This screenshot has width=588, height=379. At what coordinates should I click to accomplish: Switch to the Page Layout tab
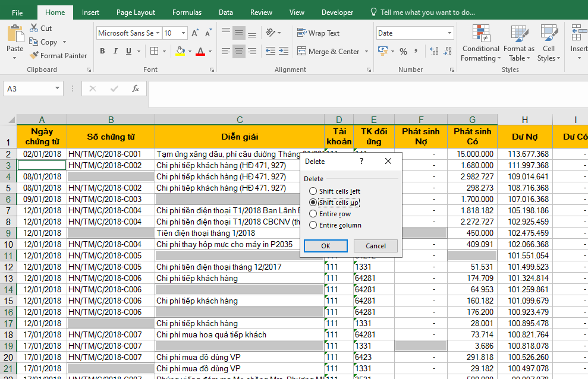136,12
